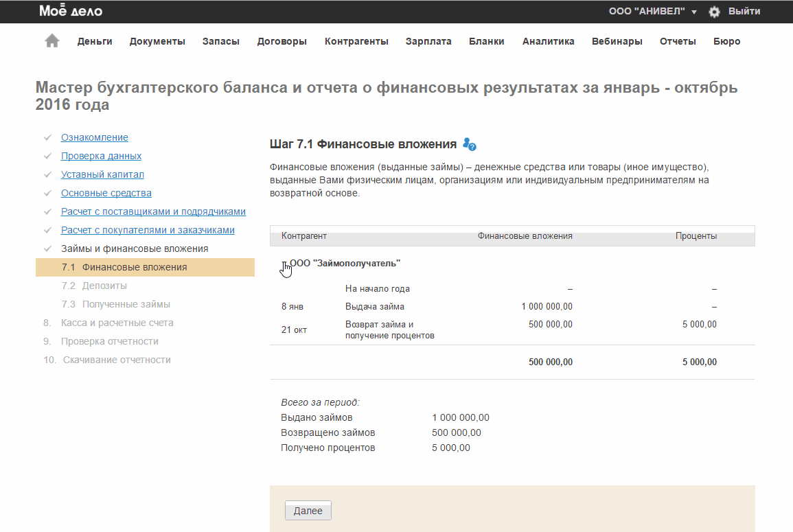Open the Аналитика menu

[x=548, y=41]
